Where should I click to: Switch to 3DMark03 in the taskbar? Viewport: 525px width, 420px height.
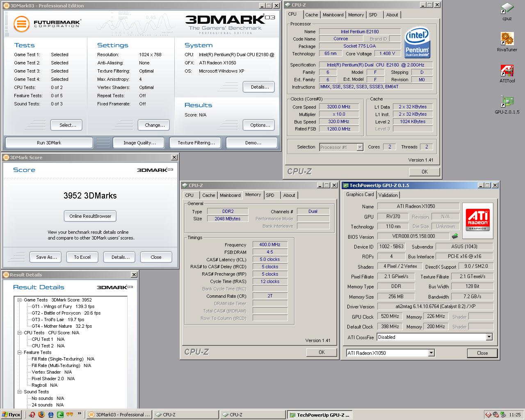click(119, 415)
